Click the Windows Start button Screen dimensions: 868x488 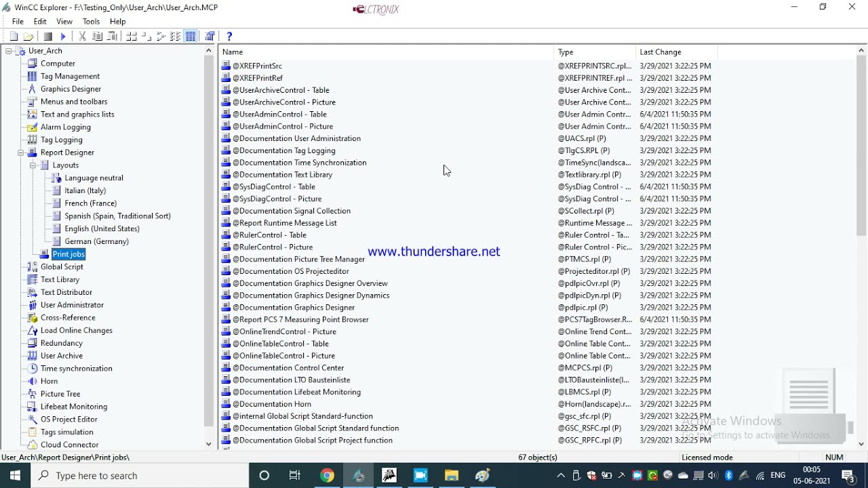pyautogui.click(x=16, y=475)
